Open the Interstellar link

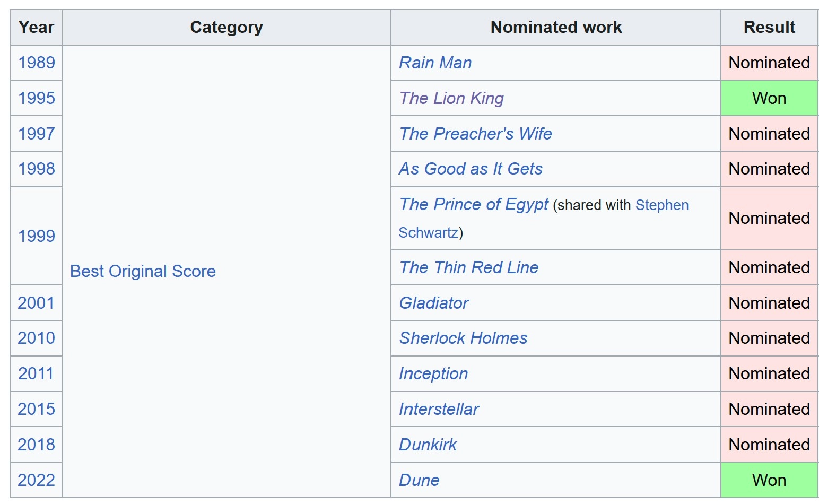439,409
